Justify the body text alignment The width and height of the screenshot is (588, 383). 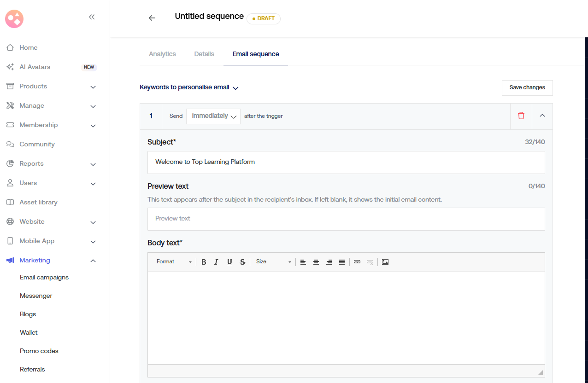pos(342,262)
